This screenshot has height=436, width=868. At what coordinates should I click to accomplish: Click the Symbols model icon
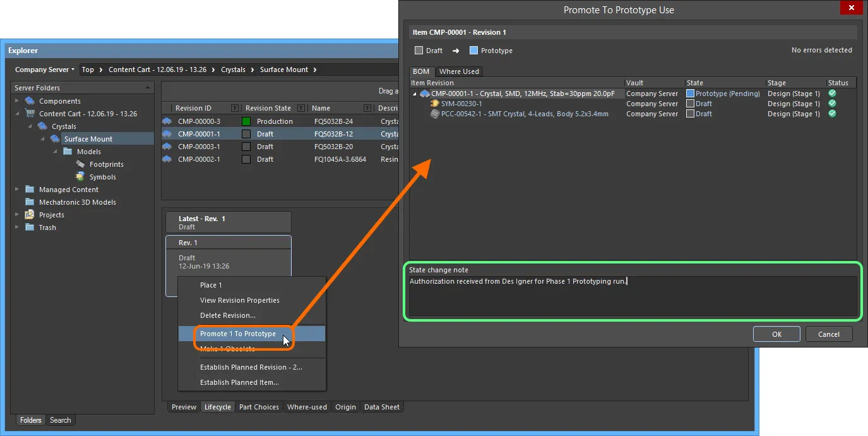[x=80, y=177]
